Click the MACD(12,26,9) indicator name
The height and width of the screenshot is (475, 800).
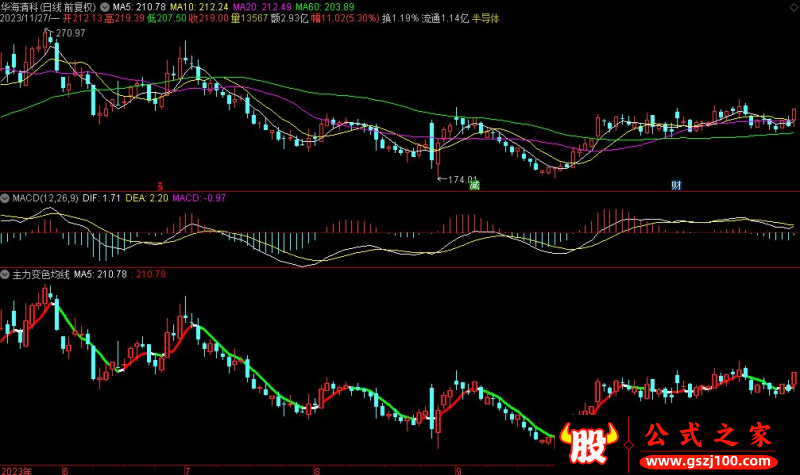click(46, 199)
